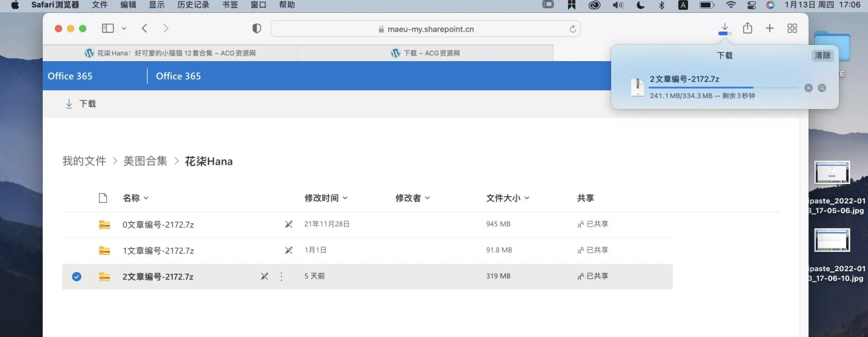Open the 文件 menu
Screen dimensions: 868x337
tap(100, 5)
